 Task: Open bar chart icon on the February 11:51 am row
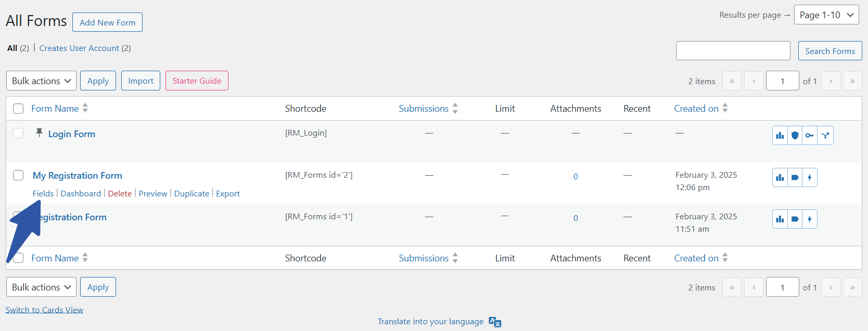coord(780,219)
